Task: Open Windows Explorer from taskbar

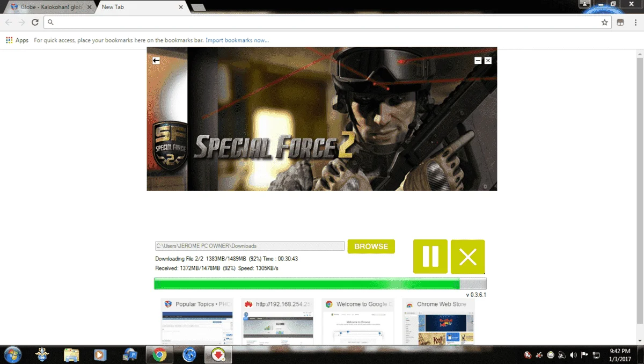Action: (71, 354)
